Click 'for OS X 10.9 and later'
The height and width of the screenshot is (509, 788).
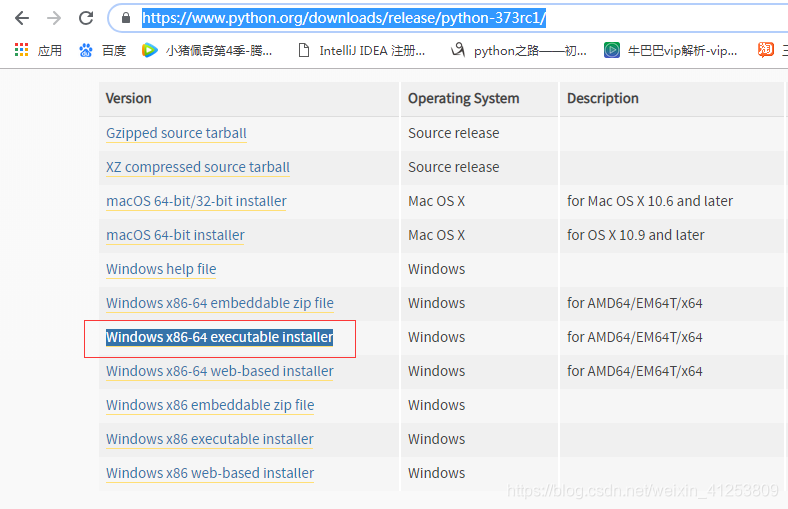[x=636, y=235]
